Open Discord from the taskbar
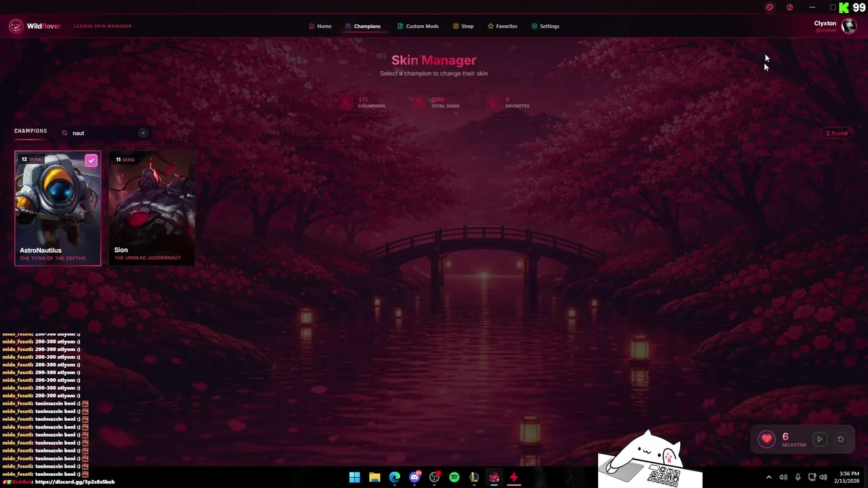The height and width of the screenshot is (488, 868). tap(414, 477)
